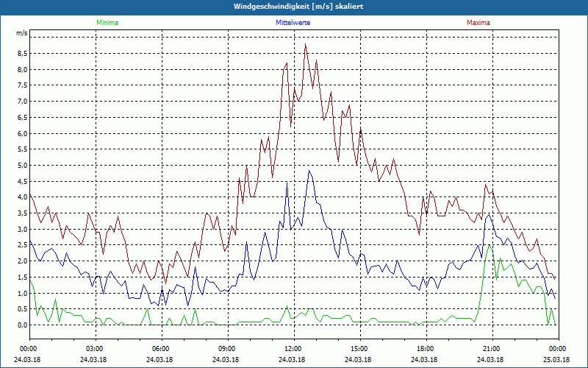Click the 15:00 time axis label
This screenshot has height=368, width=588.
tap(360, 349)
